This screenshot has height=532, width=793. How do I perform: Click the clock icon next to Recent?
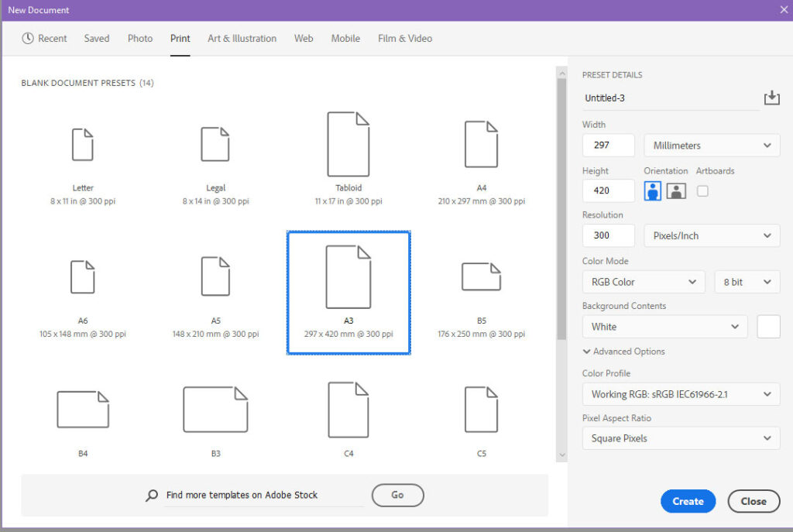[x=28, y=39]
